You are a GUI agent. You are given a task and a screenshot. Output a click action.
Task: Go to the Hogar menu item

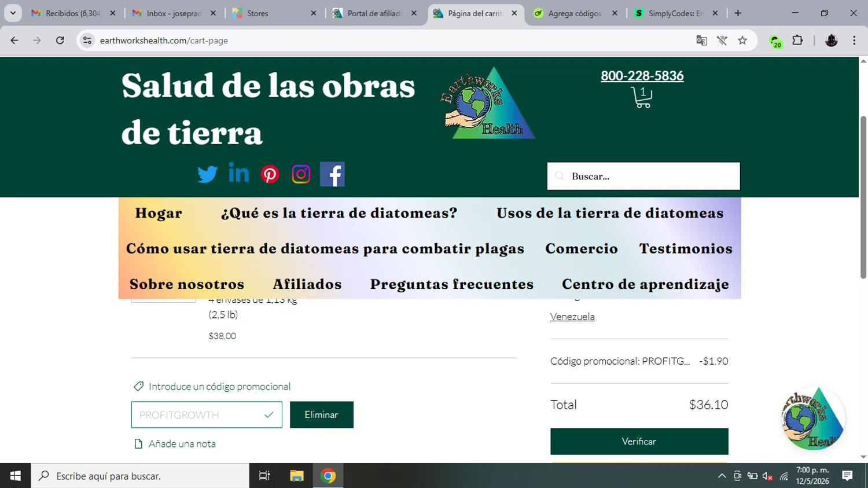(159, 213)
